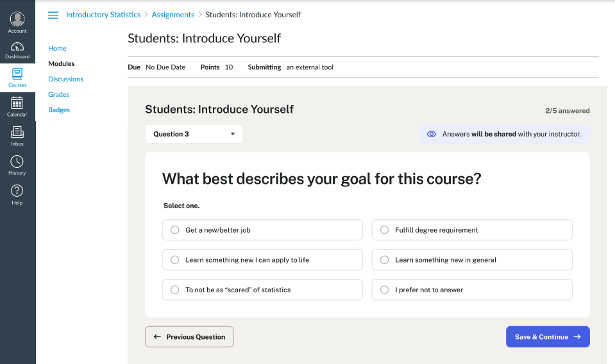Open the Help question mark icon
615x364 pixels.
click(17, 194)
